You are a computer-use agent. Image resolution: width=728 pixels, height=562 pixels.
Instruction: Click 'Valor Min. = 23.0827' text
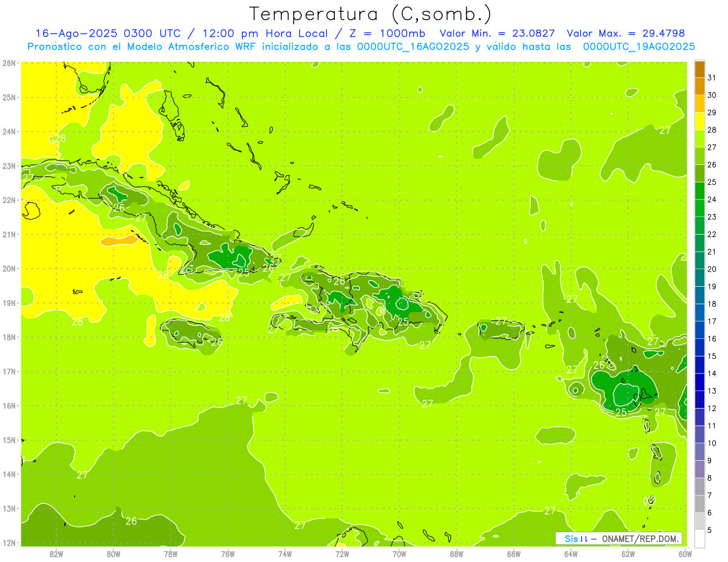pyautogui.click(x=499, y=33)
